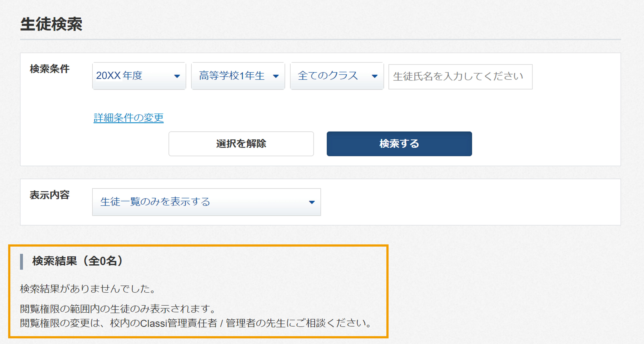Click the arrow icon beside 全てのクラス
644x344 pixels.
[x=374, y=76]
